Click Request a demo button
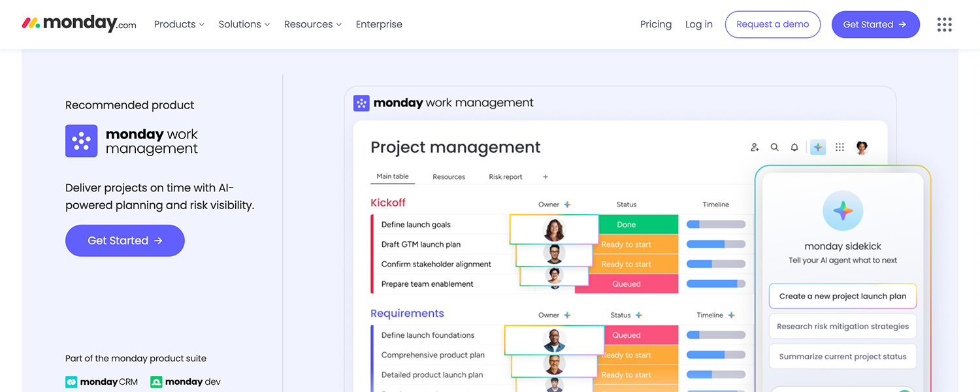The width and height of the screenshot is (980, 392). [x=773, y=24]
